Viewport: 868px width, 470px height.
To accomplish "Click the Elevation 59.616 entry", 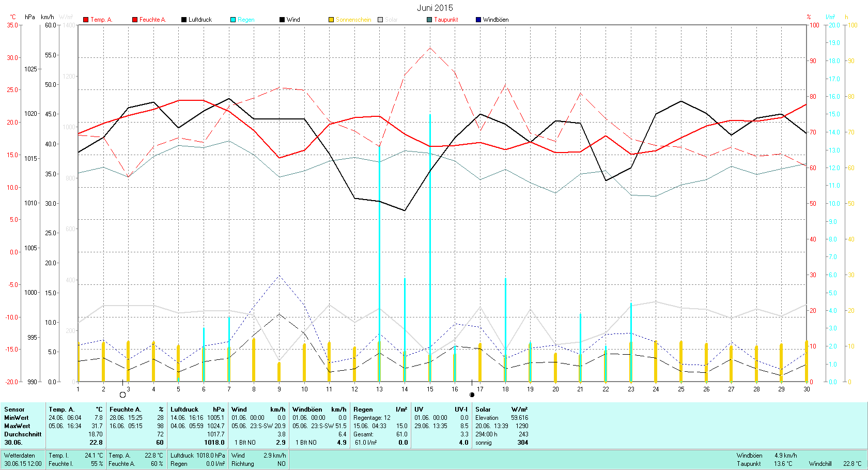I will (x=502, y=418).
